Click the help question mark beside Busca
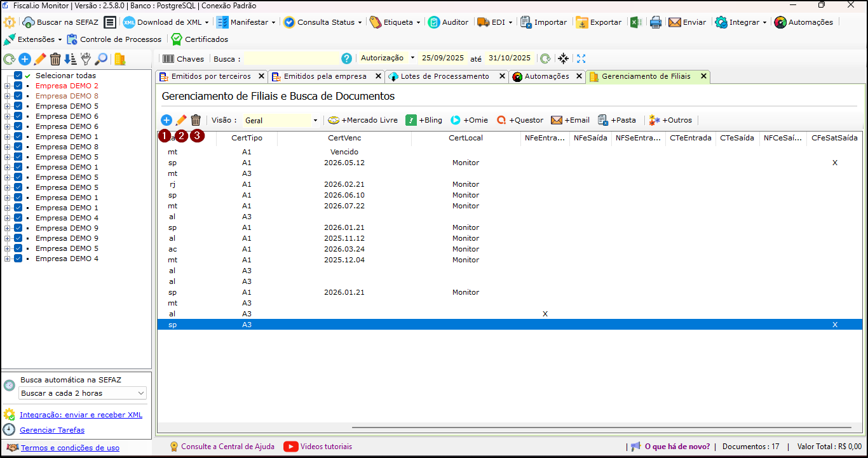This screenshot has height=458, width=868. pyautogui.click(x=346, y=58)
